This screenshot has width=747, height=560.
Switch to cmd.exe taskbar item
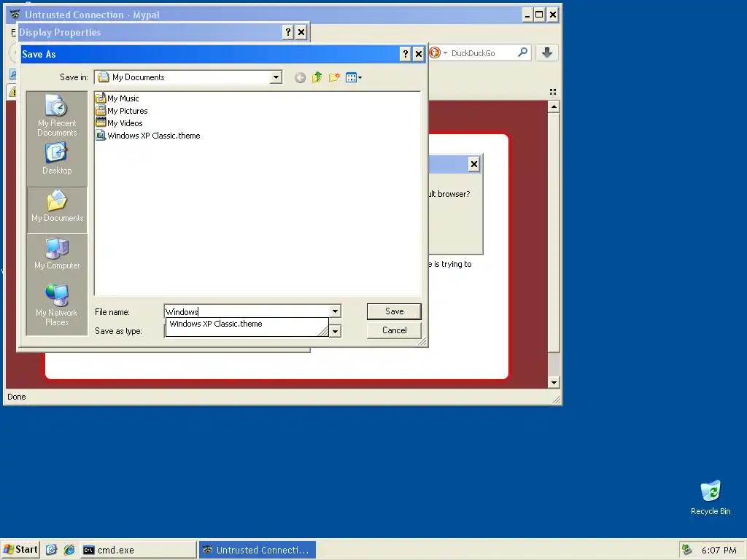pyautogui.click(x=138, y=550)
